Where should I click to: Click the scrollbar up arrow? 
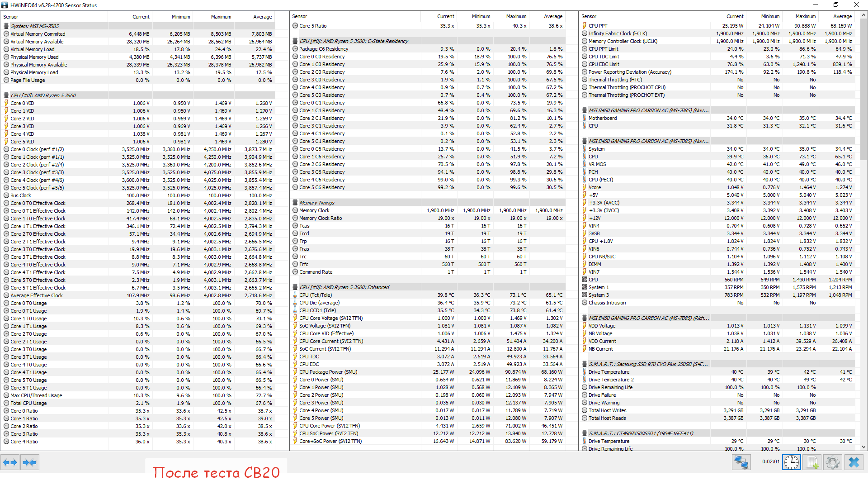tap(864, 15)
